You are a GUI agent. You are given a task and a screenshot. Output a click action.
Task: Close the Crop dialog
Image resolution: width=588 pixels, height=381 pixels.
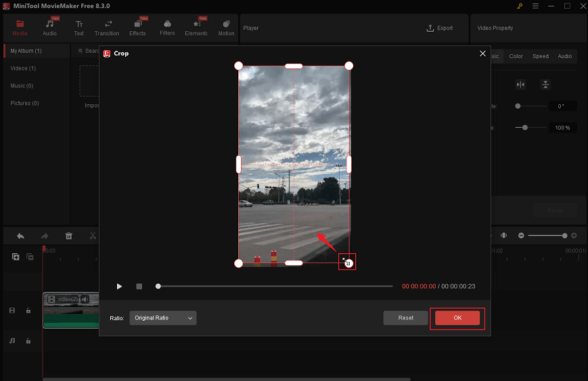[482, 53]
